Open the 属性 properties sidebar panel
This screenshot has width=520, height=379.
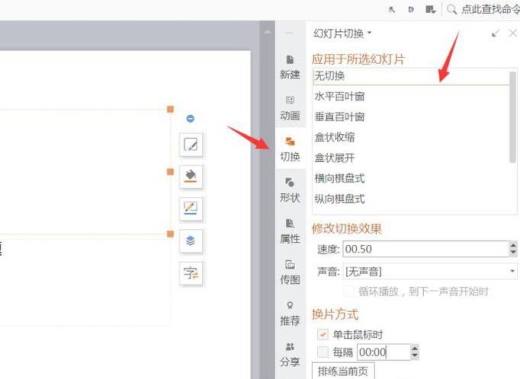point(290,231)
